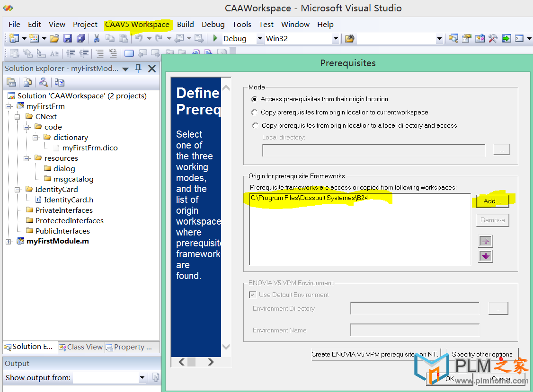
Task: Click the green arrow Start Page icon
Action: coord(506,38)
